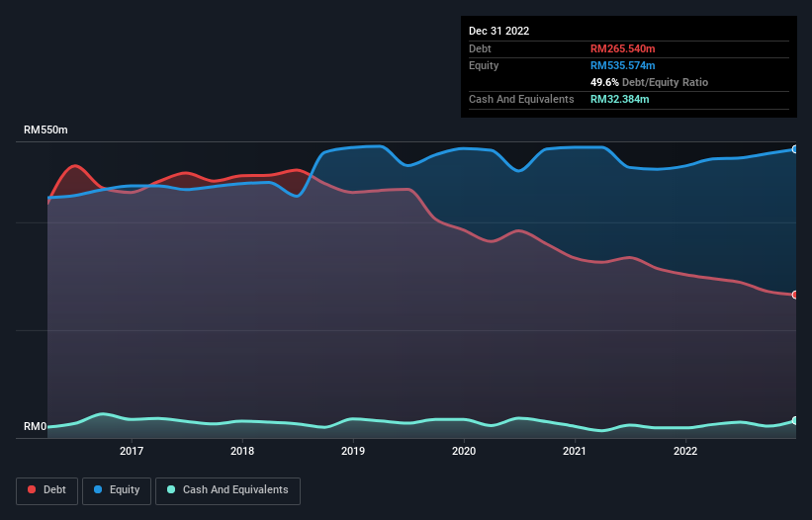812x520 pixels.
Task: Click the RM0 y-axis label
Action: 36,426
